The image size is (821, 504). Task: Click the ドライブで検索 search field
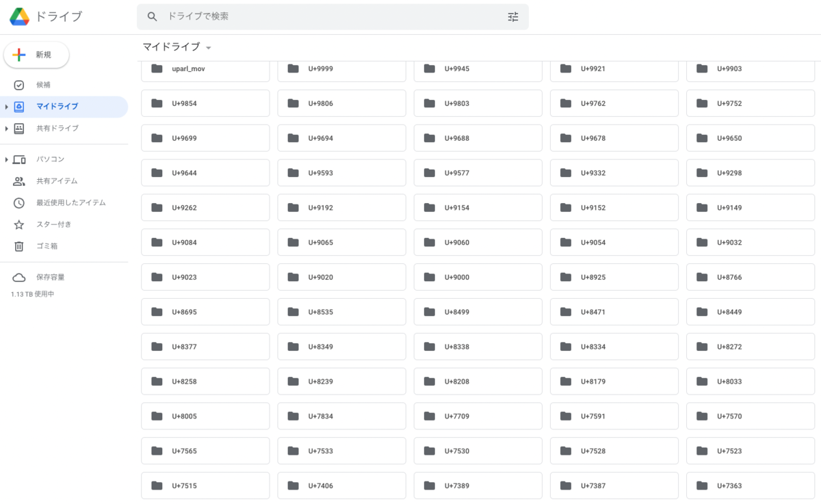click(333, 16)
